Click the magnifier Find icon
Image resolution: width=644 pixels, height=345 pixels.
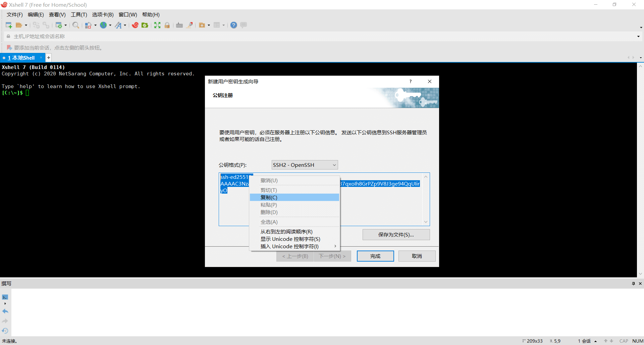[x=76, y=25]
